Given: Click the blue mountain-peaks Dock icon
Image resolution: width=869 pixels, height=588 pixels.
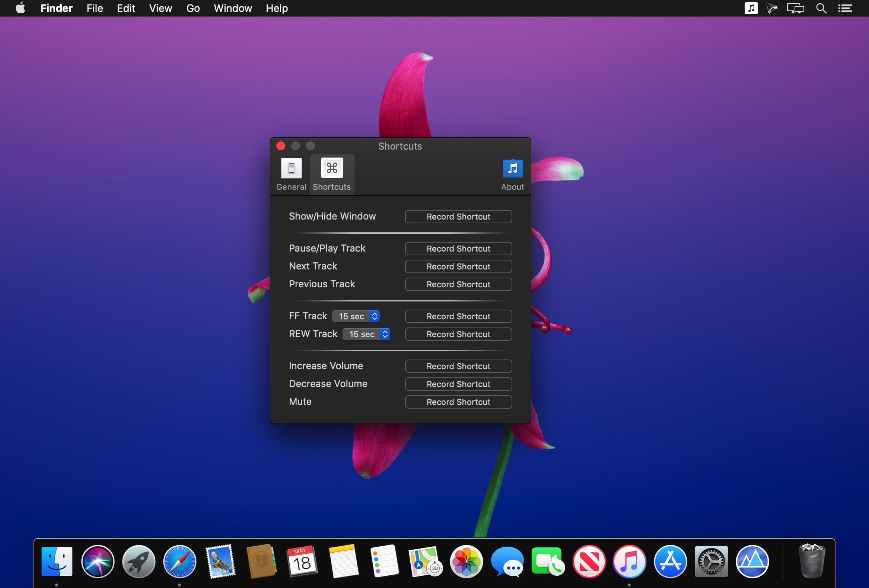Looking at the screenshot, I should 752,562.
